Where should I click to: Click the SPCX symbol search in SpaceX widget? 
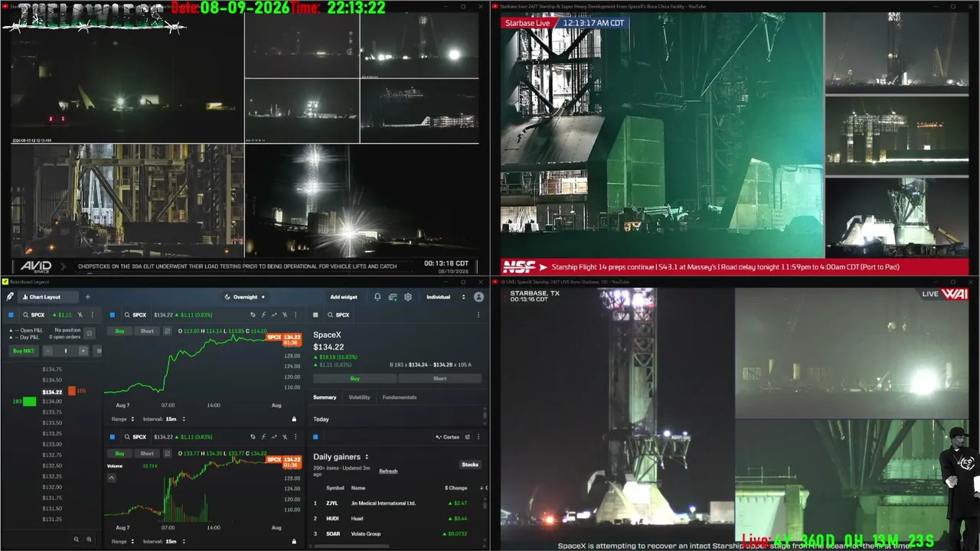point(338,315)
